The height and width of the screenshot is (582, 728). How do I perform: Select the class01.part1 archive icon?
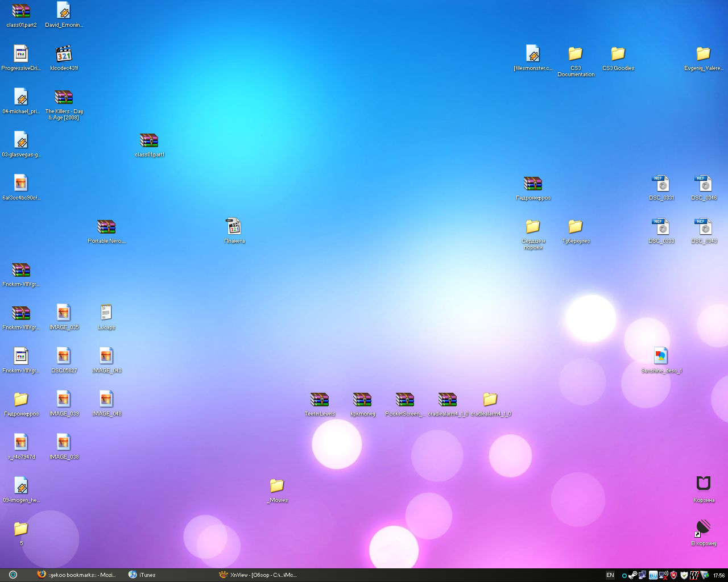pos(149,140)
